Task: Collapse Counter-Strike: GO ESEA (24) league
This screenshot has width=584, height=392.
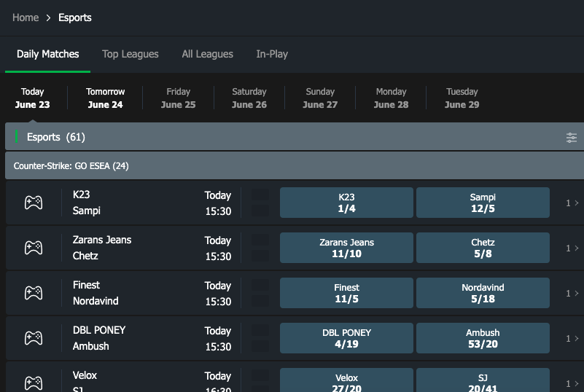Action: pyautogui.click(x=295, y=165)
